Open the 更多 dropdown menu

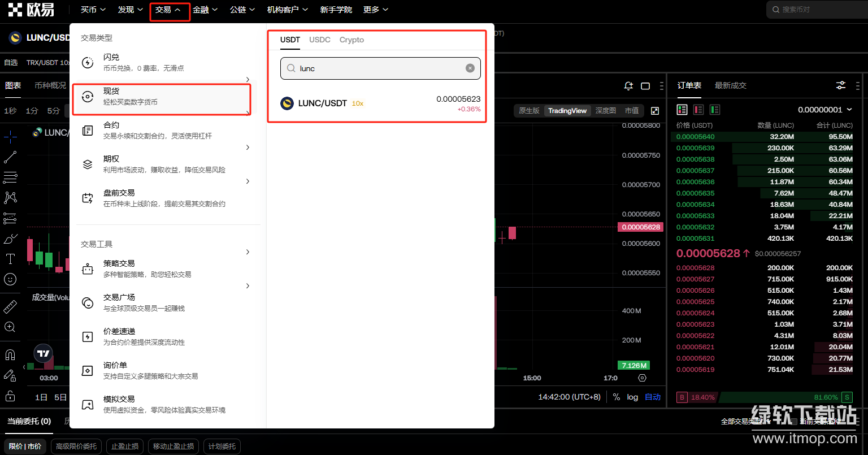coord(376,10)
